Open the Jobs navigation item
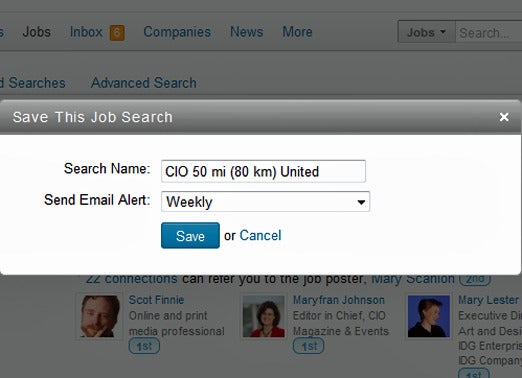522x378 pixels. click(37, 32)
